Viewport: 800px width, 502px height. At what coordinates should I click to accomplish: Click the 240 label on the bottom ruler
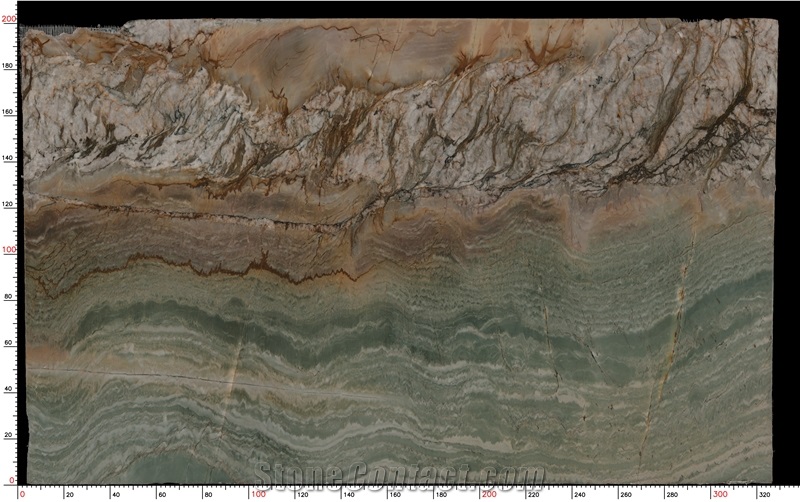(580, 494)
